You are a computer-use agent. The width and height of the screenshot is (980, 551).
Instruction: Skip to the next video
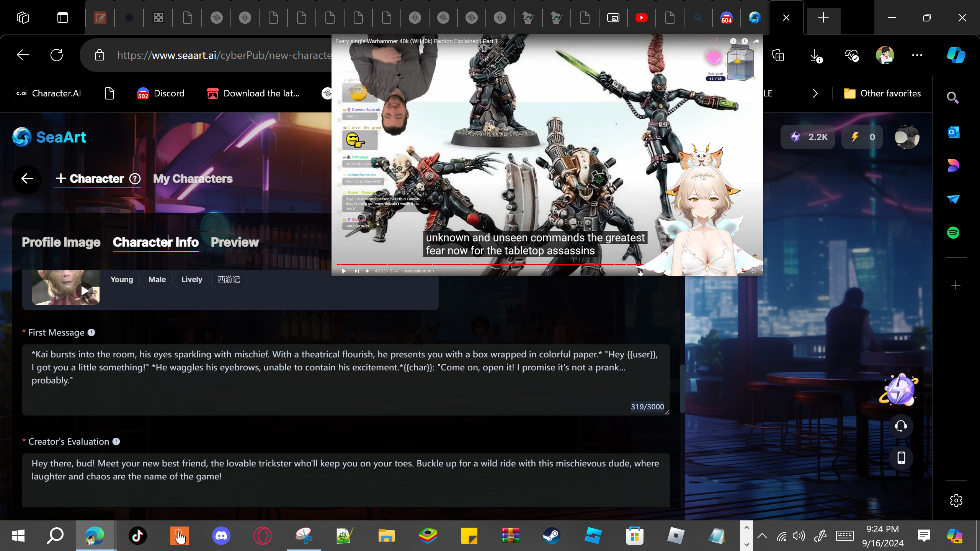coord(356,271)
